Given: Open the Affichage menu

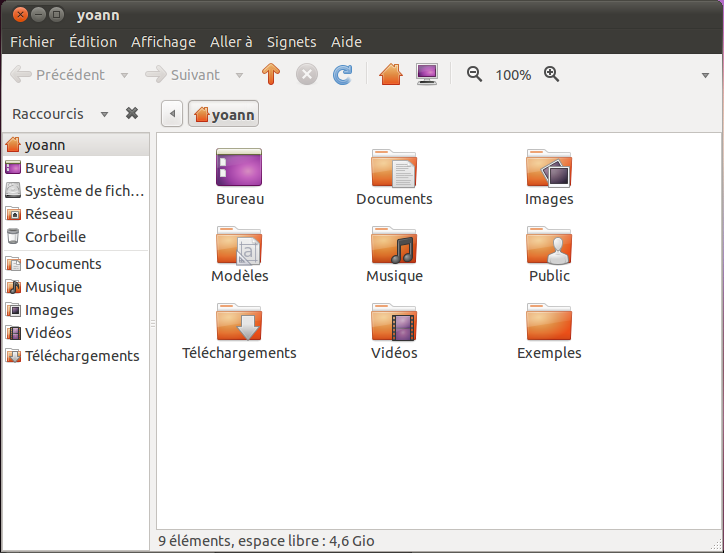Looking at the screenshot, I should pos(163,42).
